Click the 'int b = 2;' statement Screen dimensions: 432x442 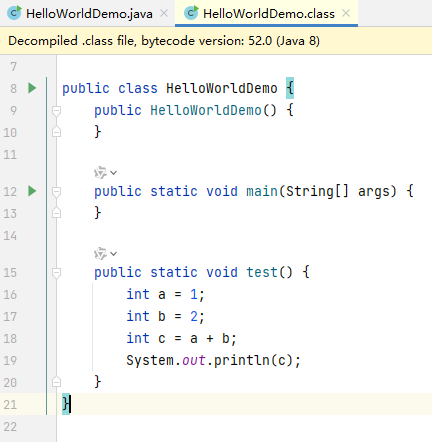pyautogui.click(x=165, y=317)
